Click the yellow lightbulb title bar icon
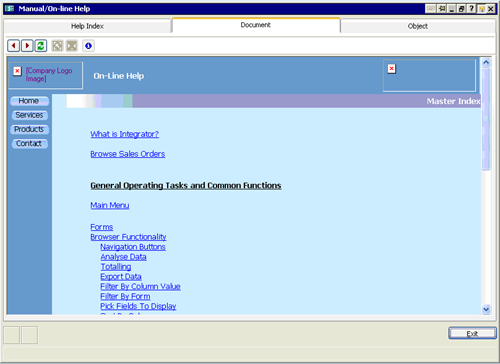The width and height of the screenshot is (500, 364). click(x=481, y=9)
